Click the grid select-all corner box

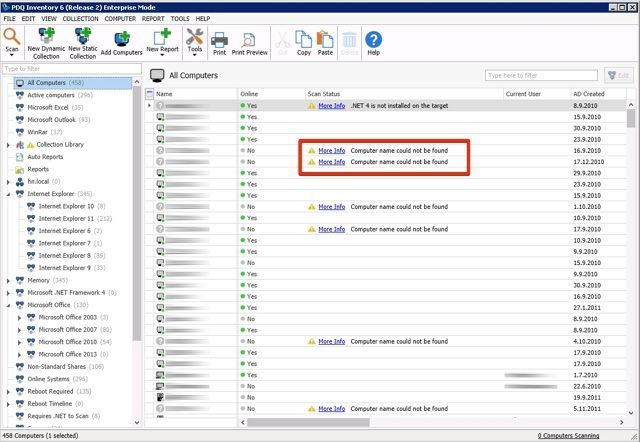(x=149, y=94)
